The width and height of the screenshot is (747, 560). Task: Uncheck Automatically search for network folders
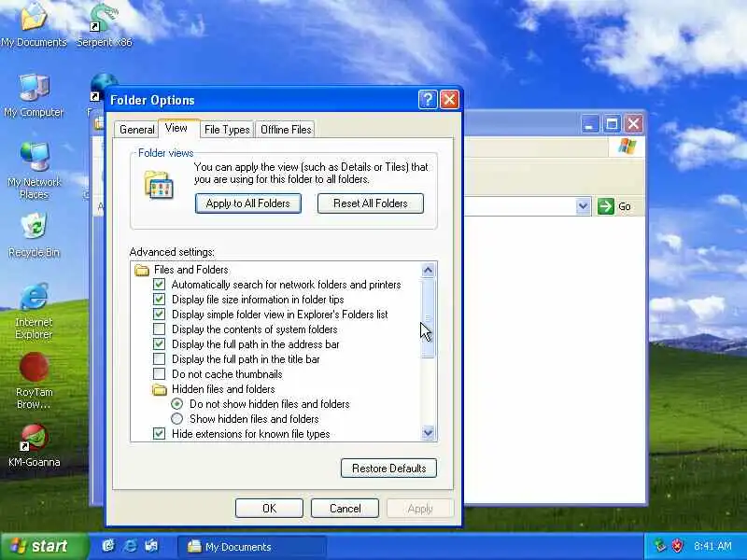tap(159, 285)
